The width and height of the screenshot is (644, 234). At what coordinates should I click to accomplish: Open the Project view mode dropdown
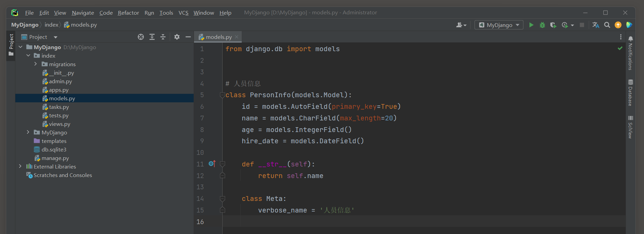tap(56, 37)
